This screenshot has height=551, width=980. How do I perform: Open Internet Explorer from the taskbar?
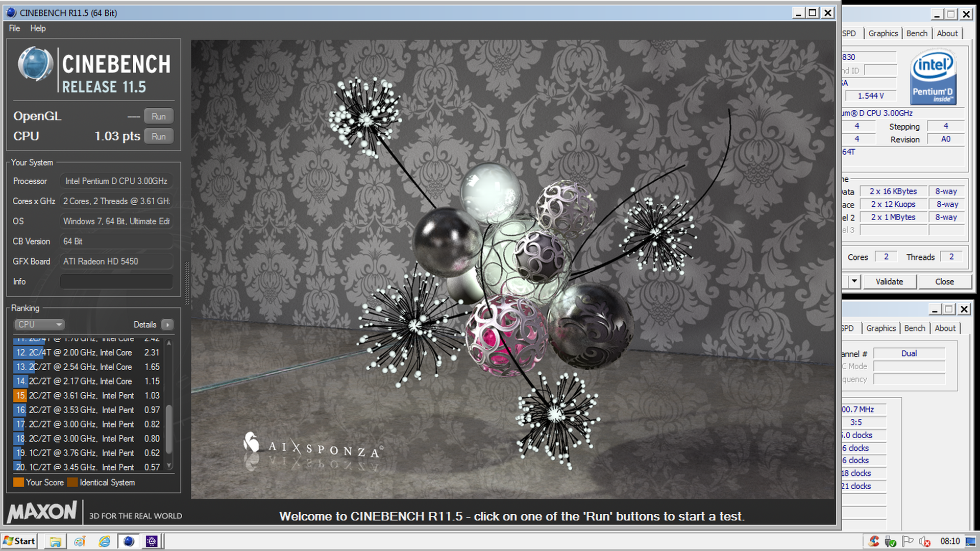[x=104, y=541]
